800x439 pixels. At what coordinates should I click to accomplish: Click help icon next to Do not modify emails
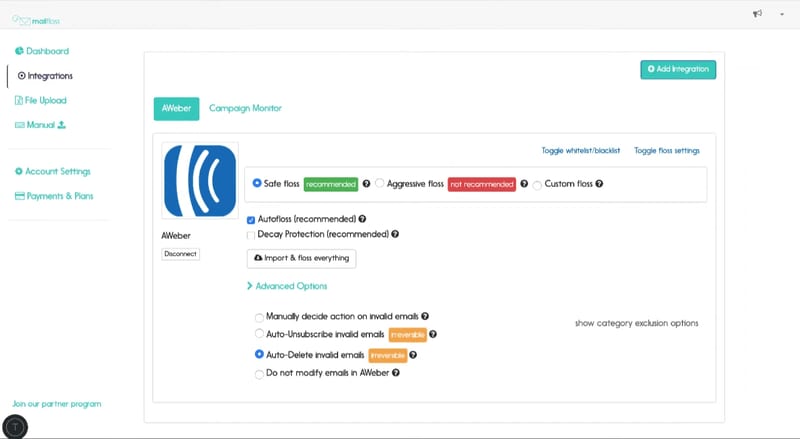[395, 373]
